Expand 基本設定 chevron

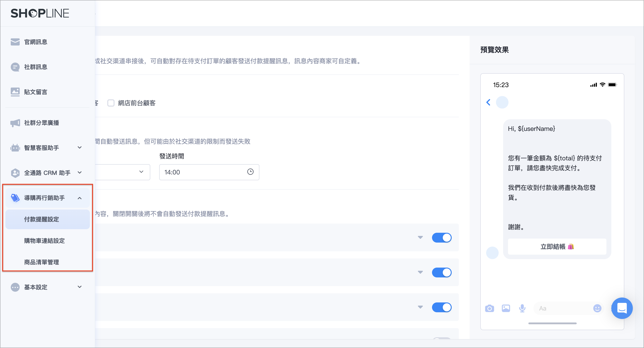(x=80, y=287)
